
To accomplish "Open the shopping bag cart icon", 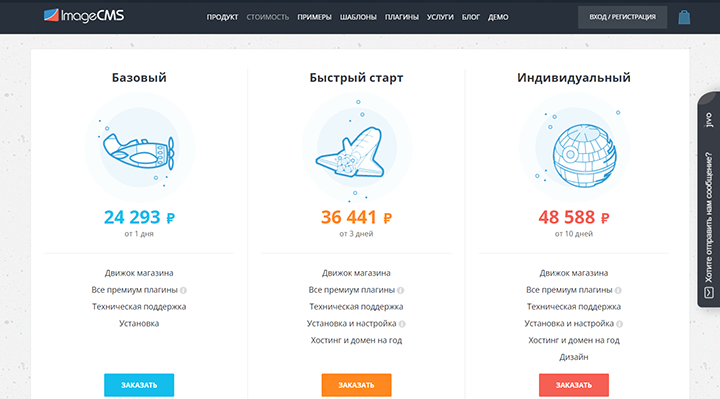I will [x=684, y=17].
